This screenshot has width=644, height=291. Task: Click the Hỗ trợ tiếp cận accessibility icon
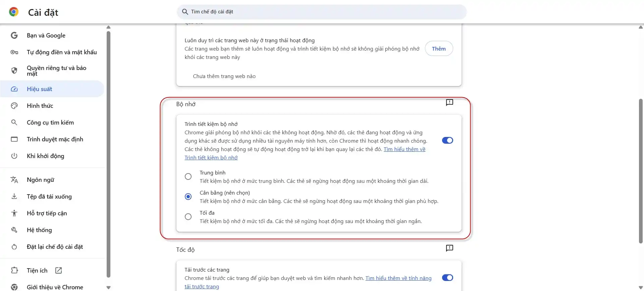(x=14, y=213)
